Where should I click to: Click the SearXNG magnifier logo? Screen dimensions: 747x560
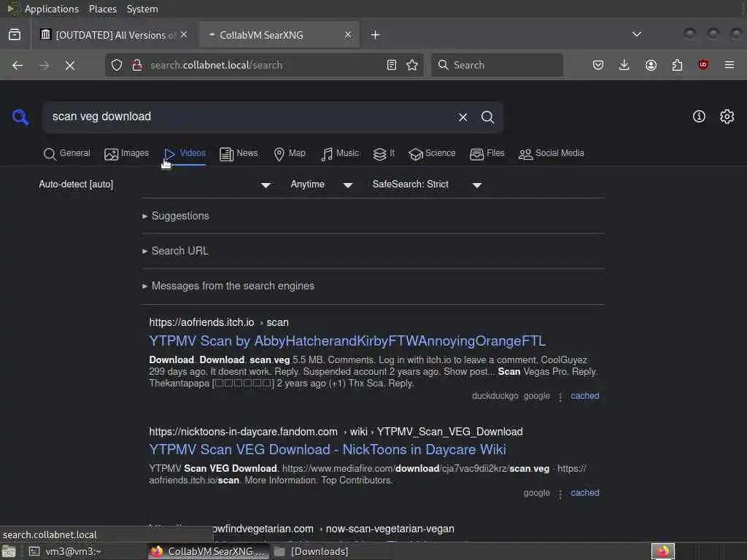[20, 117]
